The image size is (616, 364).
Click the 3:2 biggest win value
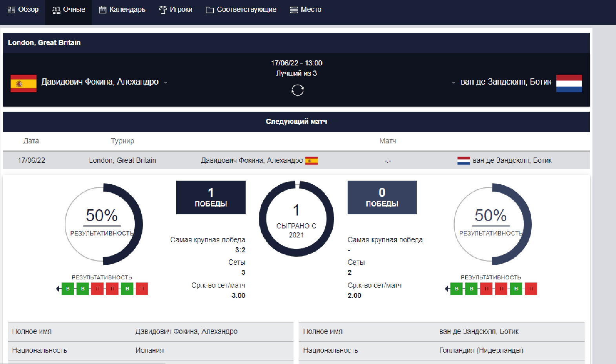click(x=240, y=250)
